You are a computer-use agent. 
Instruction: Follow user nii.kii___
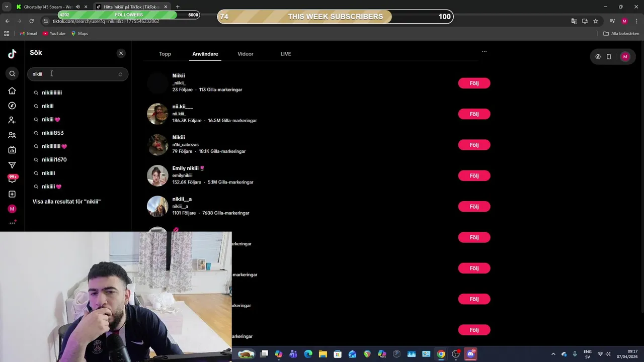474,114
